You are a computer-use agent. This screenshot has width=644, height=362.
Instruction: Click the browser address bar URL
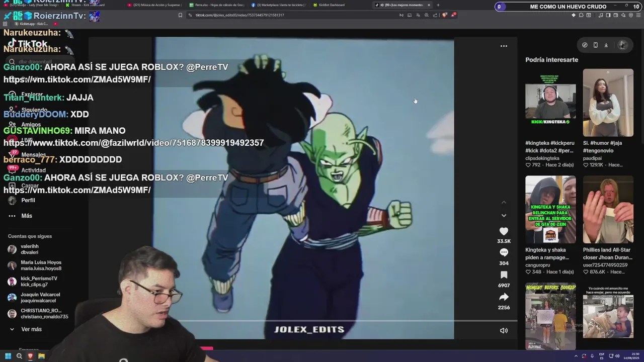click(240, 15)
